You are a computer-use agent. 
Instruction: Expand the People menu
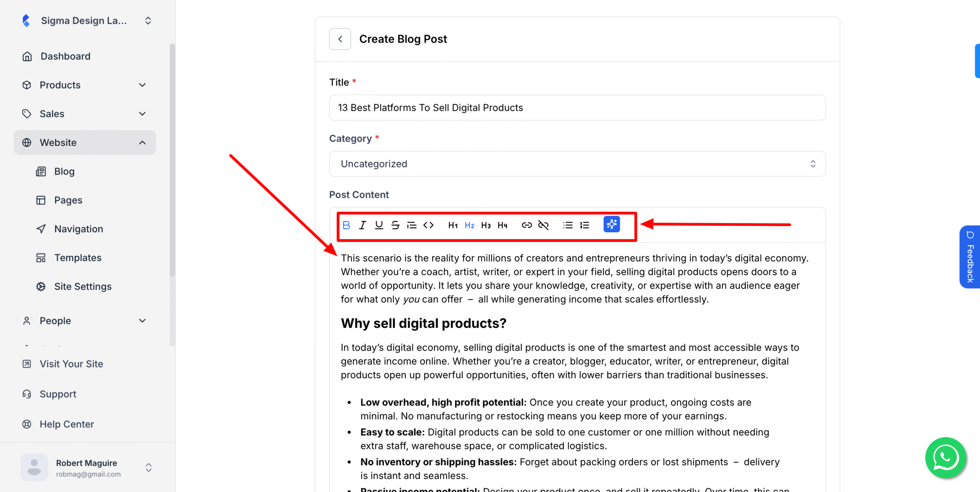[85, 321]
